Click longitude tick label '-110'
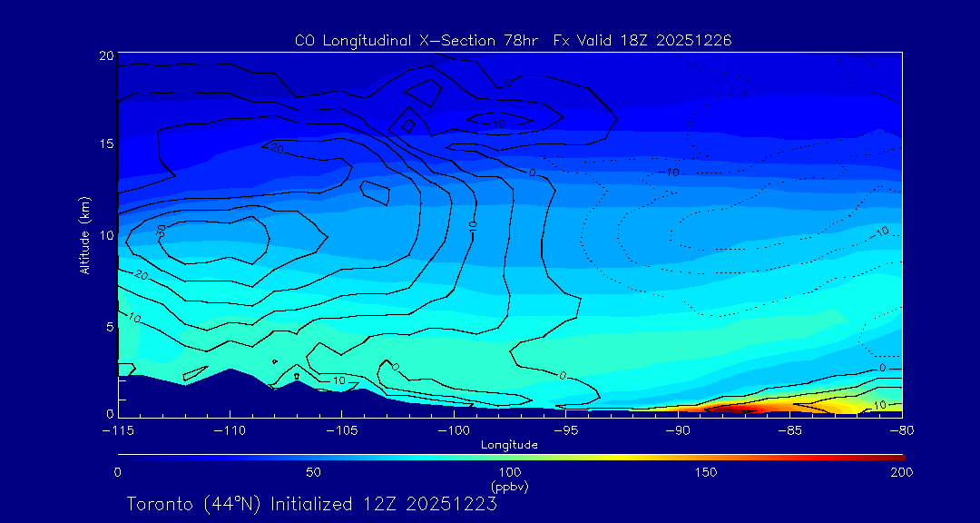The width and height of the screenshot is (980, 523). coord(230,430)
